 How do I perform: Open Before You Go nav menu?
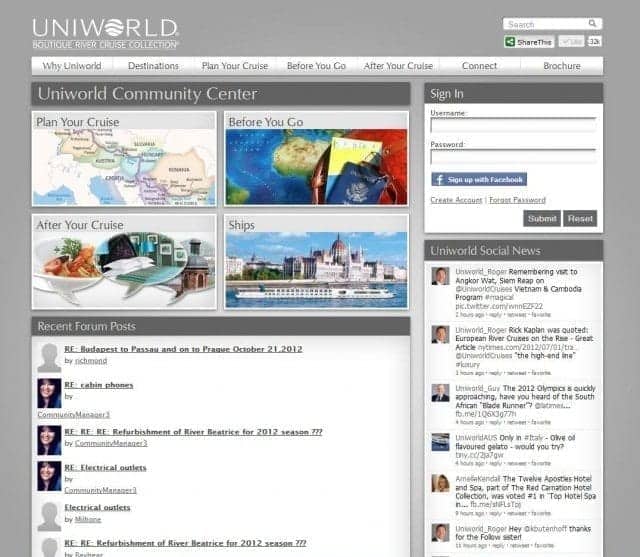316,66
